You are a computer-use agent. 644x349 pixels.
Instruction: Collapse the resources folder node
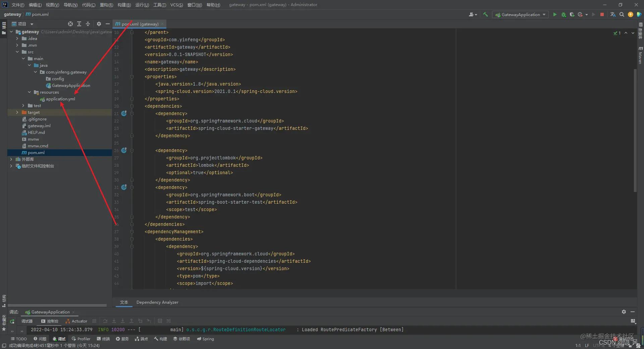(30, 92)
